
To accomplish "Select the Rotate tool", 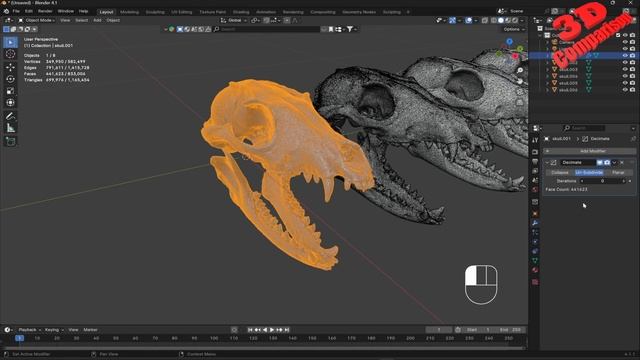I will pyautogui.click(x=11, y=79).
